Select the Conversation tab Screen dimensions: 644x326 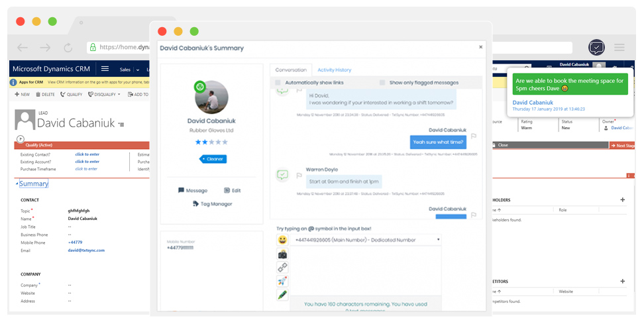[291, 70]
